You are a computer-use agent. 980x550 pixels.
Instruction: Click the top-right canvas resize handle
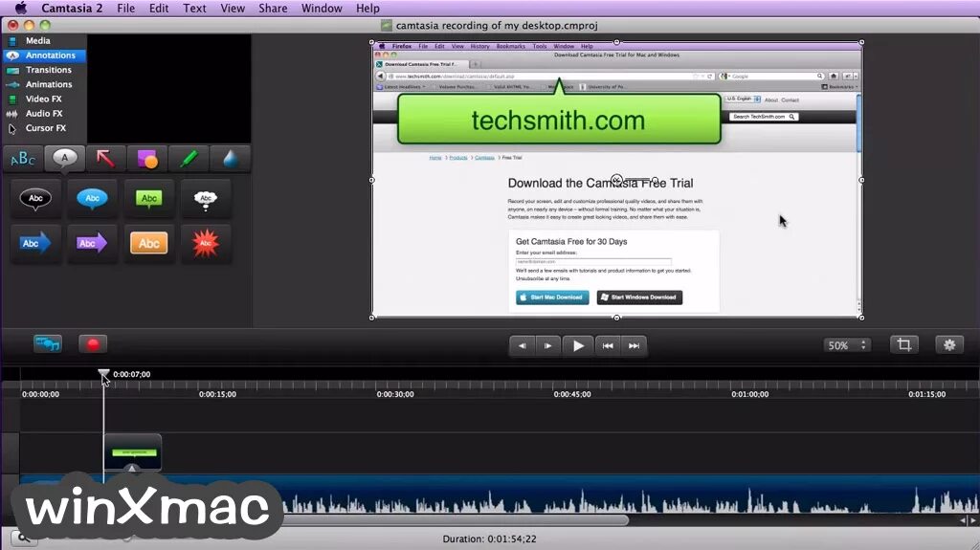tap(861, 42)
